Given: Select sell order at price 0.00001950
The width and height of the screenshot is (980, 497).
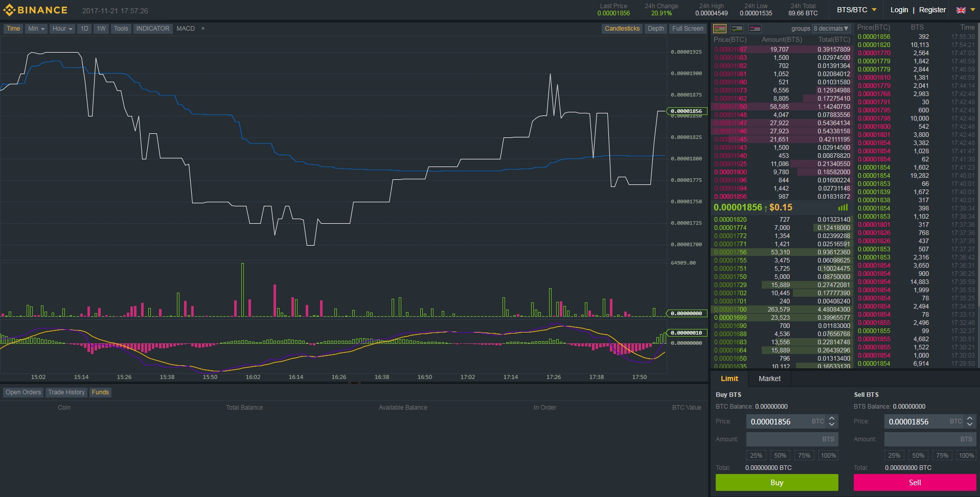Looking at the screenshot, I should click(x=782, y=107).
